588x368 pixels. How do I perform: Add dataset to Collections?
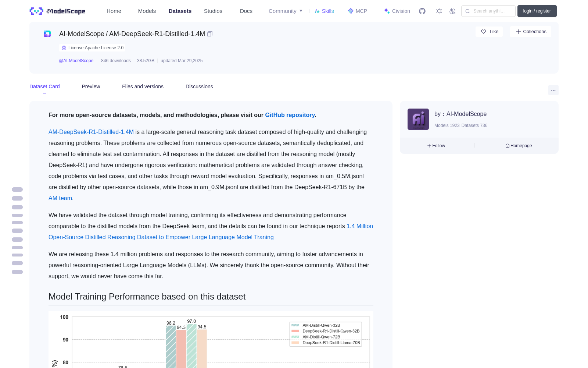(531, 32)
